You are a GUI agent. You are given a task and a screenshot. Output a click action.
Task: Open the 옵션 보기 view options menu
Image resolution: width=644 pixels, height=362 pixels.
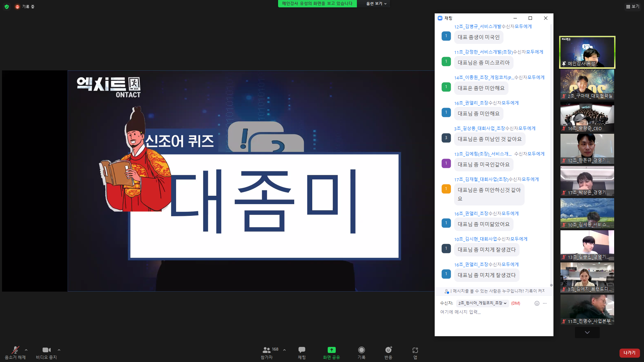point(376,4)
